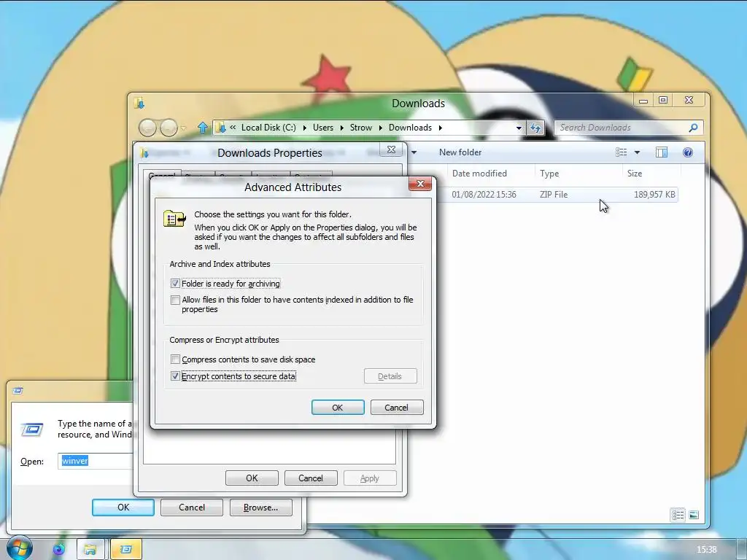Screen dimensions: 747x560
Task: Click the taskbar clock showing 15:38
Action: (706, 550)
